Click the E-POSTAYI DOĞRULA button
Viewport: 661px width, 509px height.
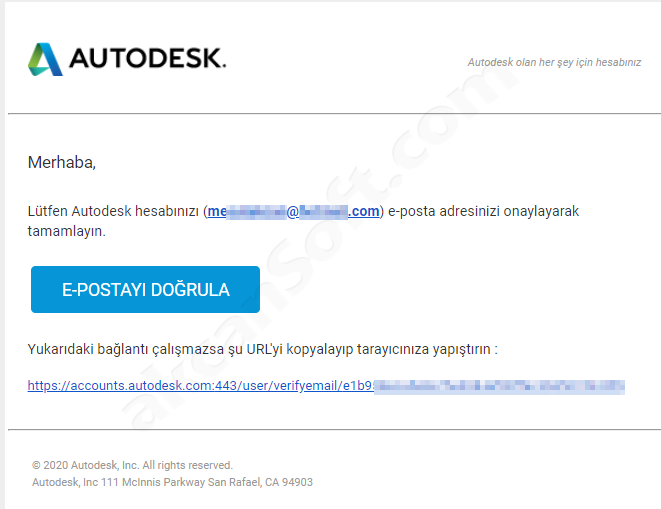click(x=145, y=289)
